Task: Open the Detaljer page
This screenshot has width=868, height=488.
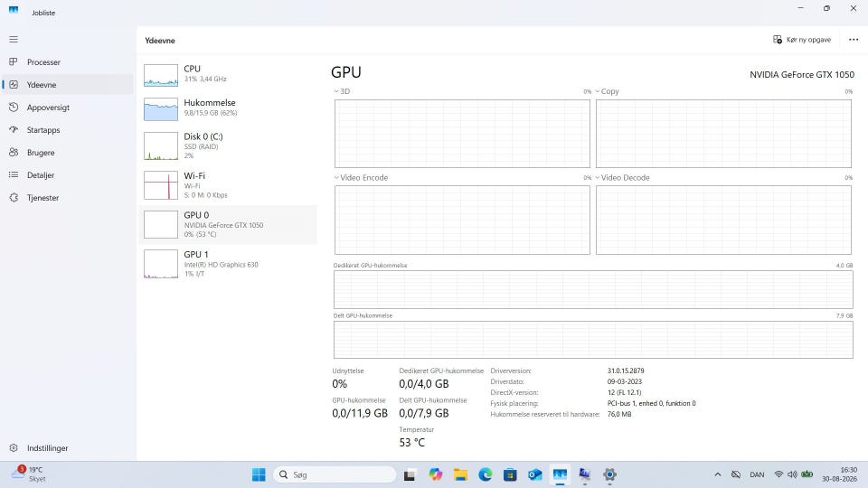Action: tap(67, 174)
